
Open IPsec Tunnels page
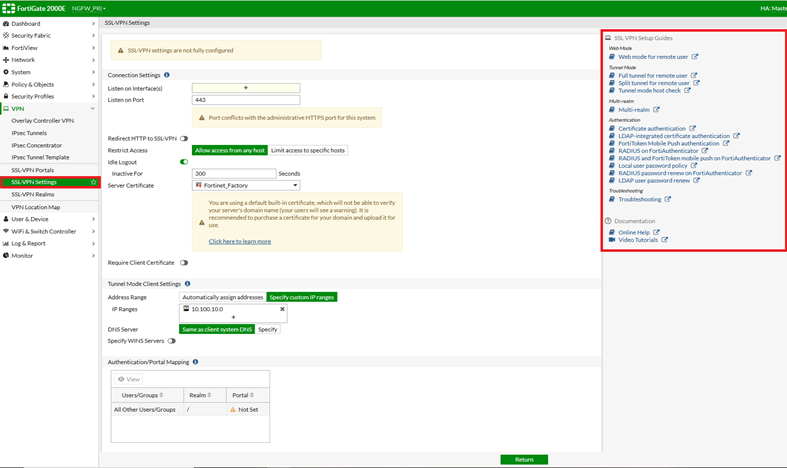pyautogui.click(x=29, y=133)
